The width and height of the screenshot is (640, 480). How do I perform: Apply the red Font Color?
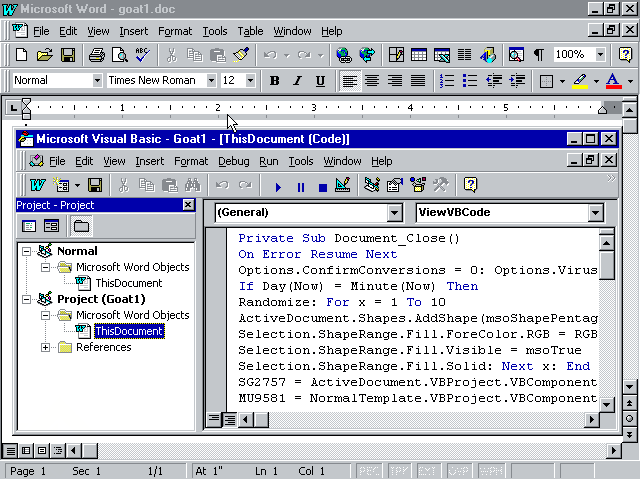coord(613,81)
